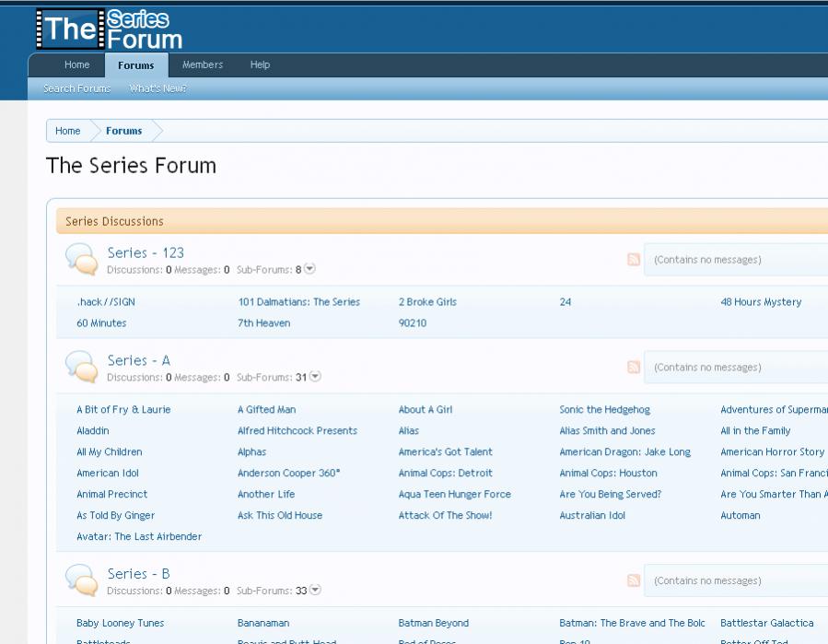The height and width of the screenshot is (644, 828).
Task: Open the Home navigation tab
Action: pos(77,64)
